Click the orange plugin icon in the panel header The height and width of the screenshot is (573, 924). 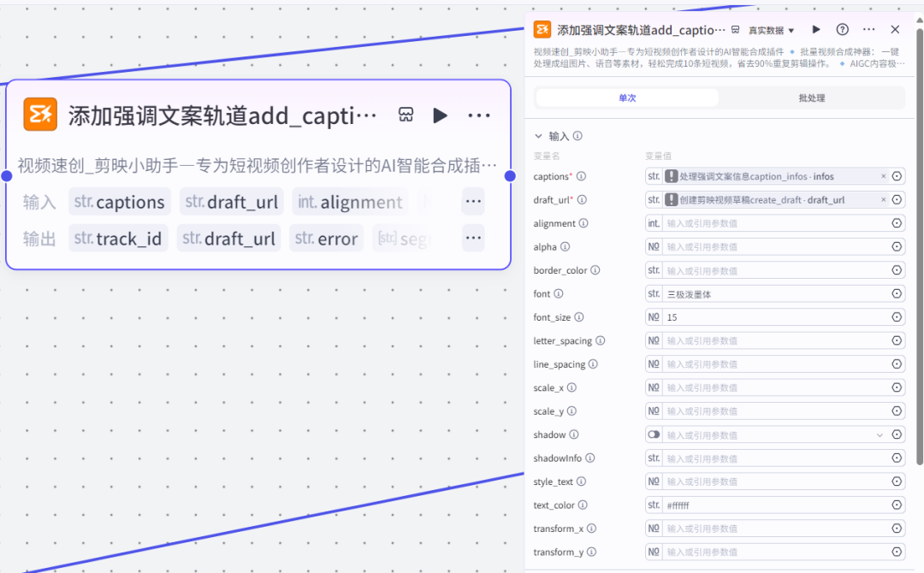coord(542,29)
